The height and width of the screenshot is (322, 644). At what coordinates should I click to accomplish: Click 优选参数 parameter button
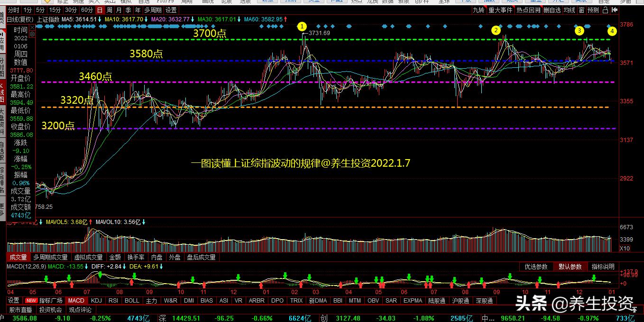[x=536, y=267]
